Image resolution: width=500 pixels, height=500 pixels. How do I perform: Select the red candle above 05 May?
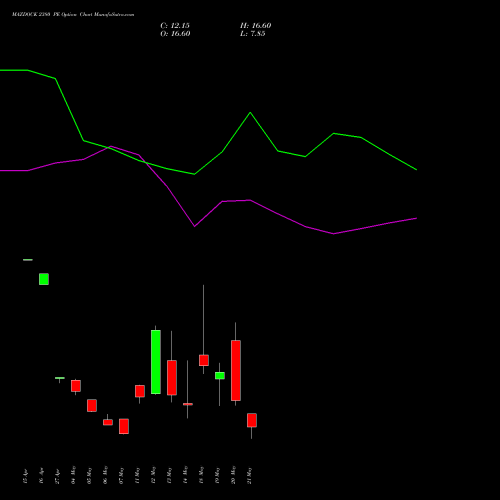[x=92, y=405]
